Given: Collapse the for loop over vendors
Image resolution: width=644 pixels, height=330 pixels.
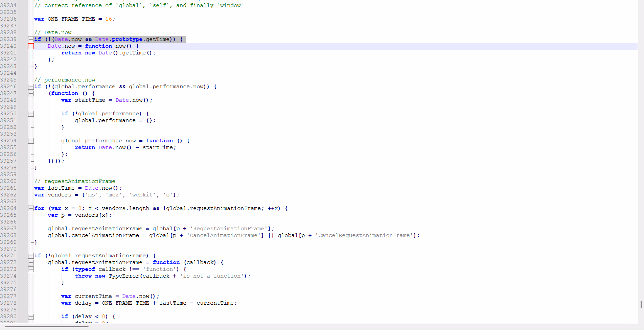Looking at the screenshot, I should [31, 208].
